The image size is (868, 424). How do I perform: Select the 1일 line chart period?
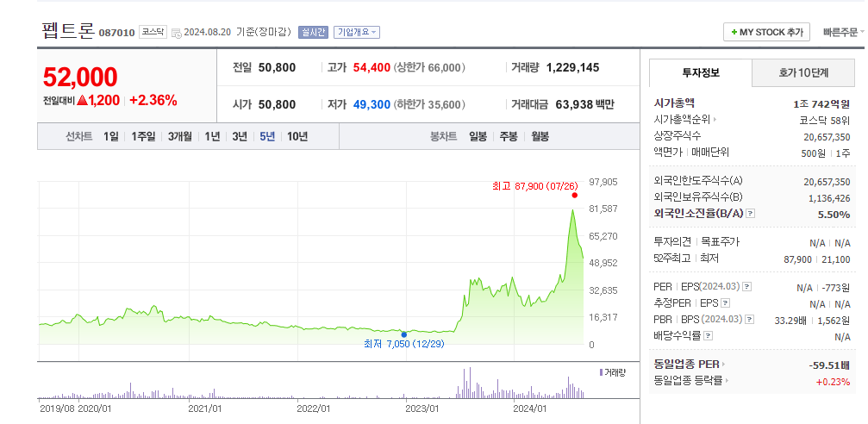[110, 136]
